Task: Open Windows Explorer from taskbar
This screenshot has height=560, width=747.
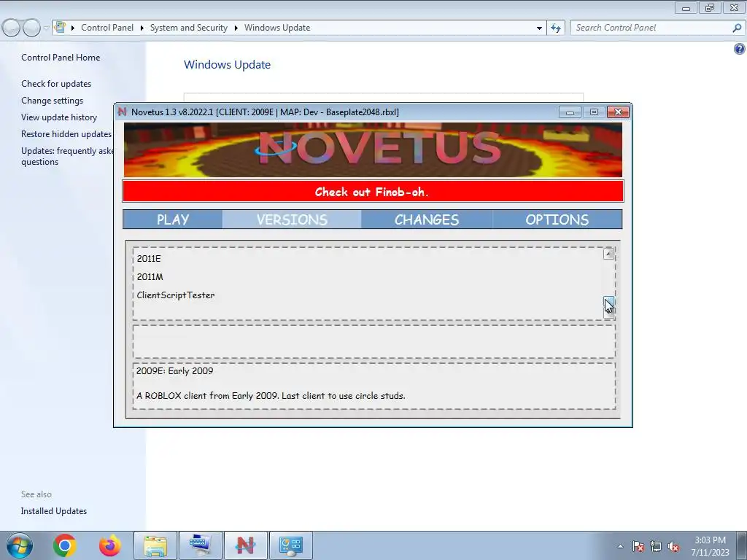Action: tap(155, 545)
